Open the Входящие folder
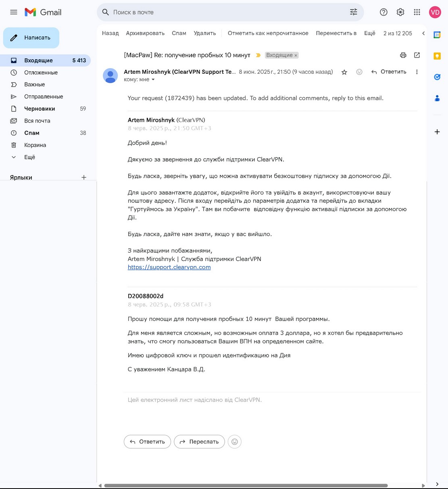The width and height of the screenshot is (448, 489). point(45,60)
